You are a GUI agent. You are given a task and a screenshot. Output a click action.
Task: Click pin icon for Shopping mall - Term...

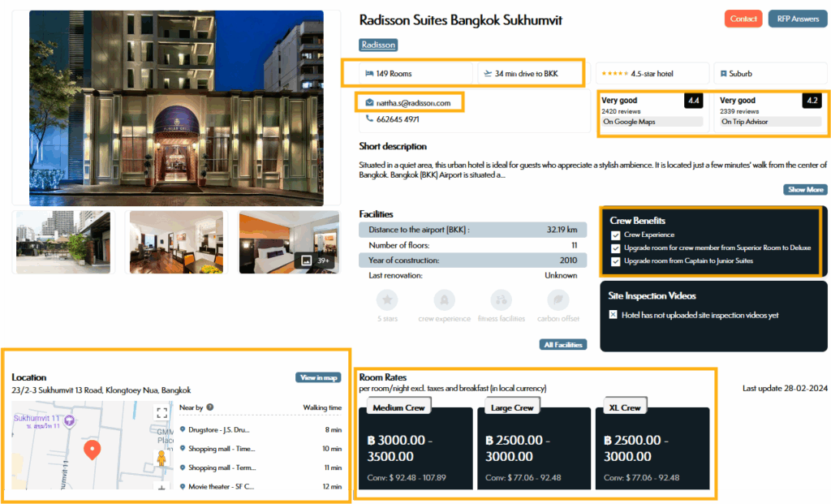(183, 467)
